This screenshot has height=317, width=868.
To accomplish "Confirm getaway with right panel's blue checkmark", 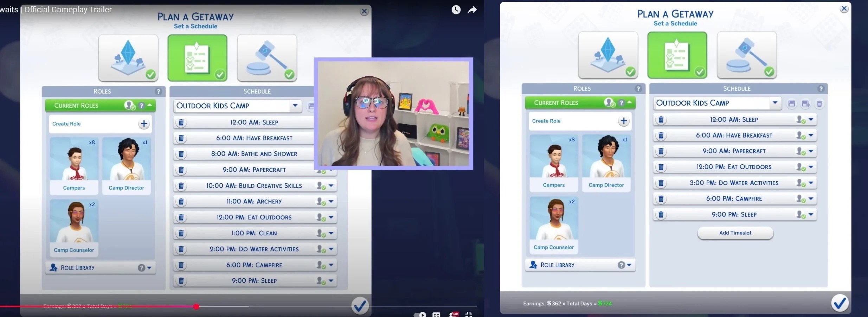I will (840, 303).
